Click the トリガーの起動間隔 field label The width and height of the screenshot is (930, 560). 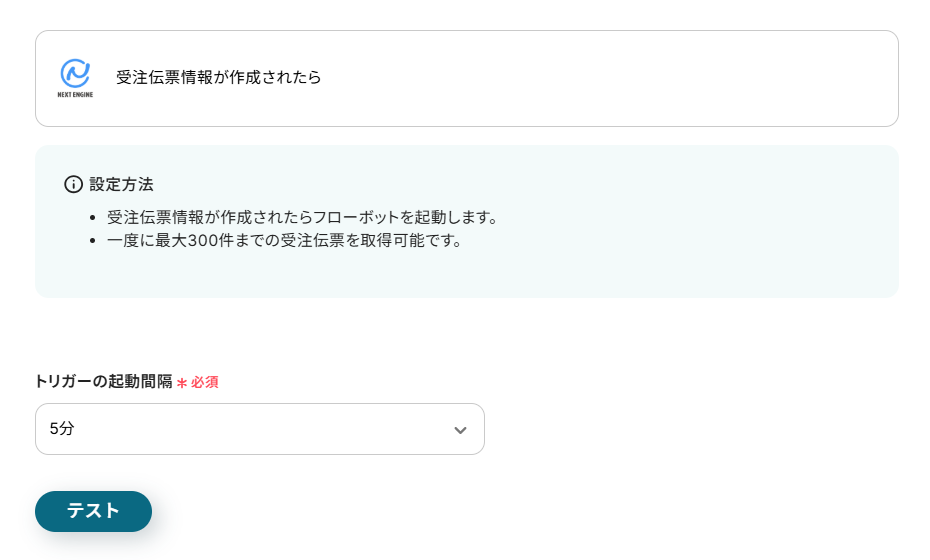tap(103, 382)
